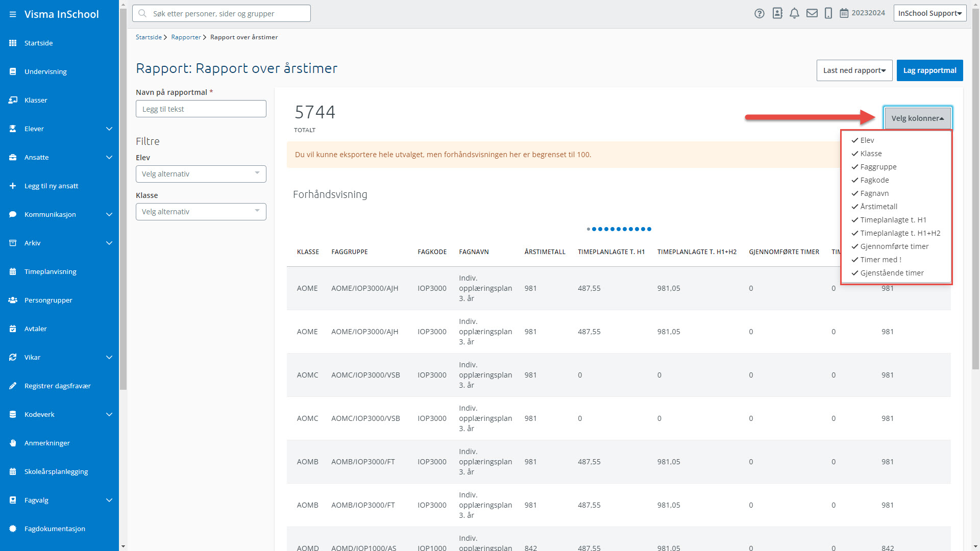Expand the Ansatte sidebar chevron
Screen dimensions: 980x551
tap(109, 157)
